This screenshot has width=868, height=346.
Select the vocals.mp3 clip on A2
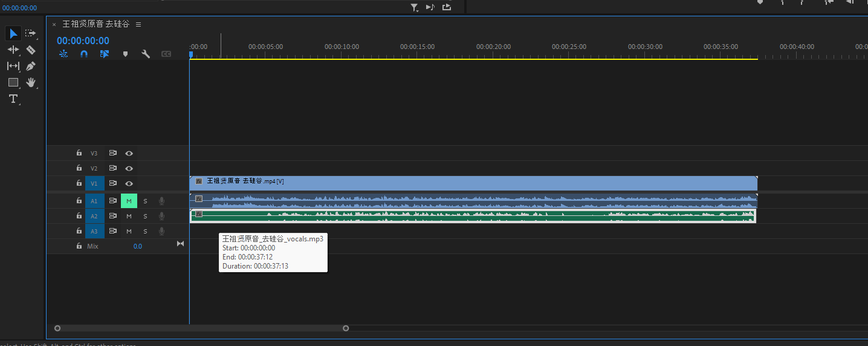point(473,216)
